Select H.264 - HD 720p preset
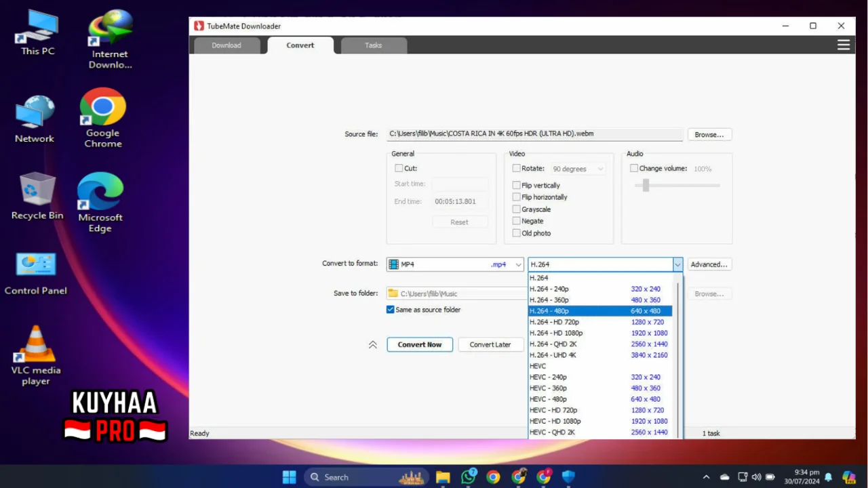The width and height of the screenshot is (868, 488). tap(600, 322)
